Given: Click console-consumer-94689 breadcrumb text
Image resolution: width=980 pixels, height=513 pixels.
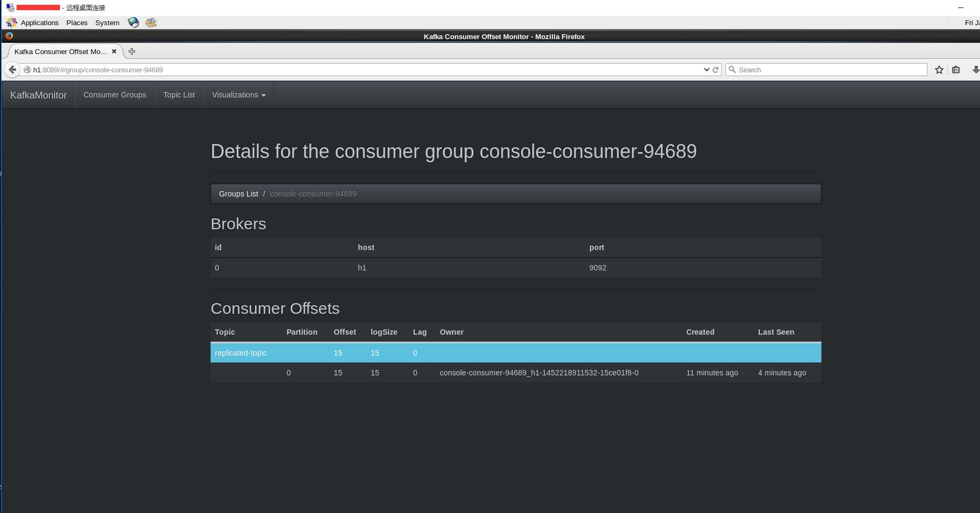Looking at the screenshot, I should click(313, 194).
